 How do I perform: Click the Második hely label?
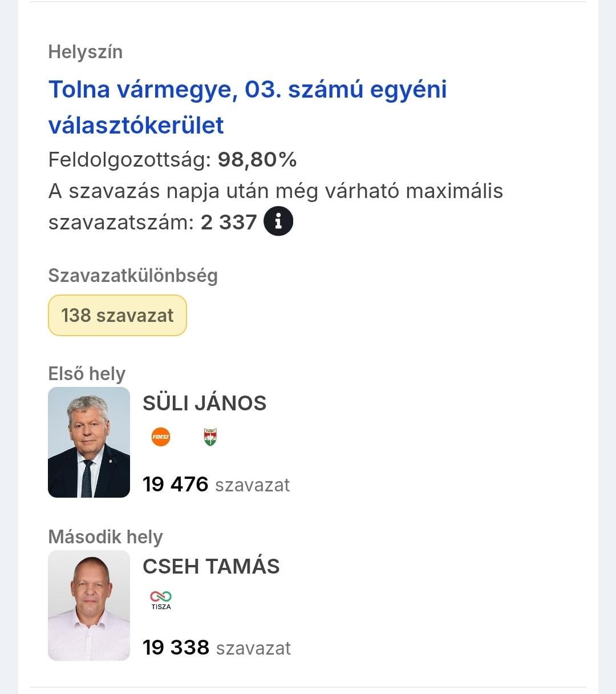(106, 537)
